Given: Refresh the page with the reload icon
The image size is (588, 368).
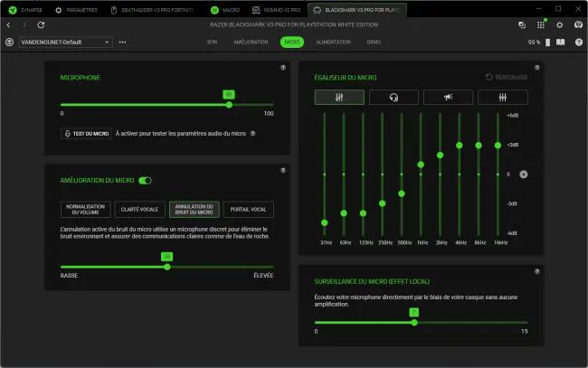Looking at the screenshot, I should pyautogui.click(x=41, y=25).
